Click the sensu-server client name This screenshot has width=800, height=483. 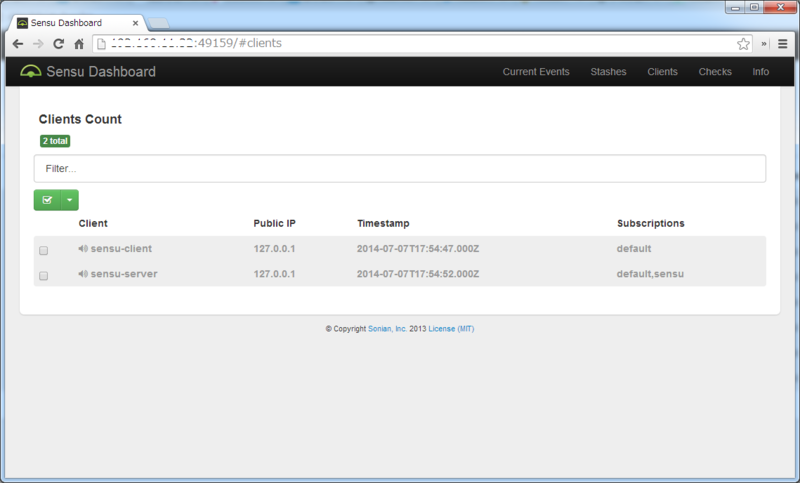124,274
